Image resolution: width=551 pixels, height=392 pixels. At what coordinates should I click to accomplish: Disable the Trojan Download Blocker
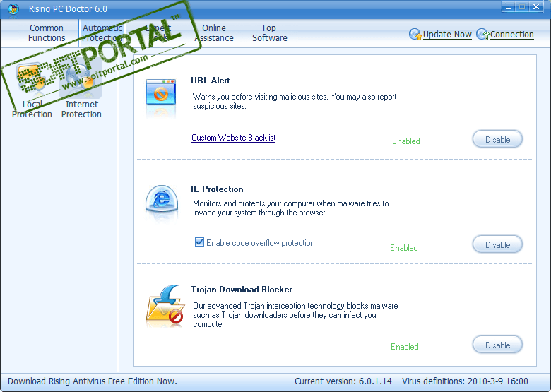tap(497, 345)
